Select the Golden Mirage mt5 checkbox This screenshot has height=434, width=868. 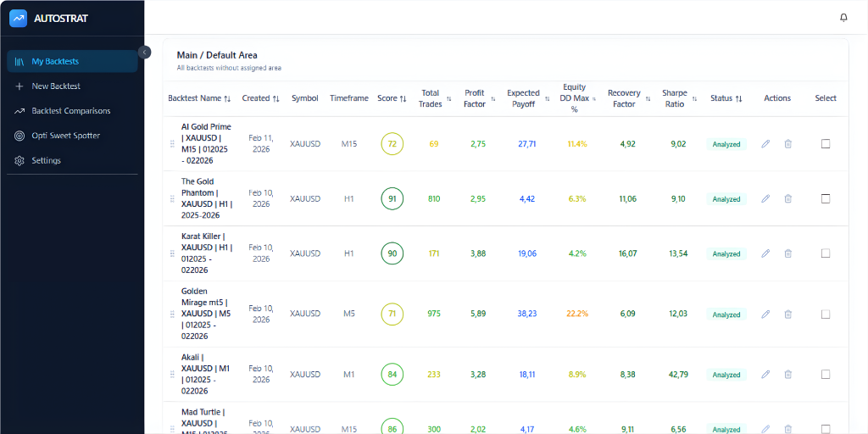[826, 314]
